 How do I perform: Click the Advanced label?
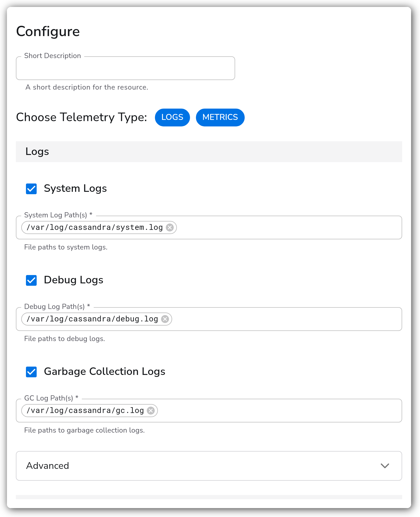pos(47,466)
